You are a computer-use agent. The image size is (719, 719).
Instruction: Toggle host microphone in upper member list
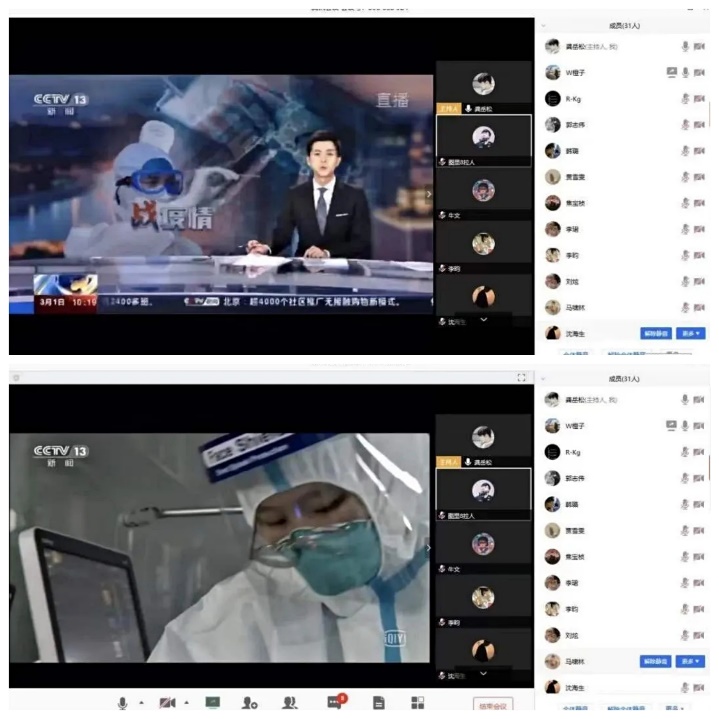tap(686, 46)
